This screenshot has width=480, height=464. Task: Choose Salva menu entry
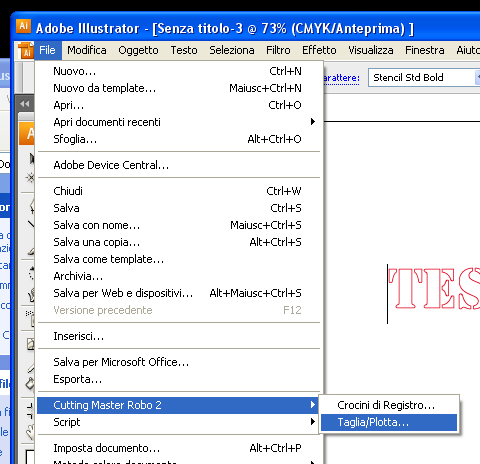tap(179, 208)
